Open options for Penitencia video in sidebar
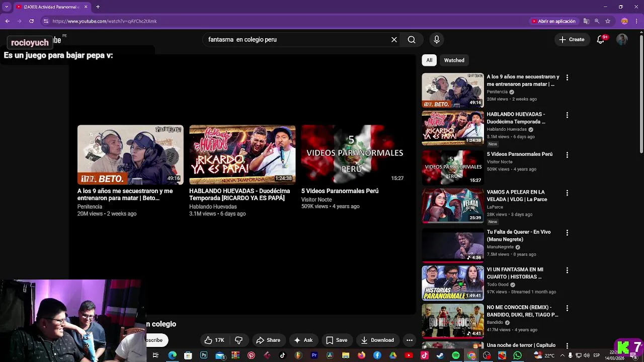Screen dimensions: 644x362 point(567,77)
